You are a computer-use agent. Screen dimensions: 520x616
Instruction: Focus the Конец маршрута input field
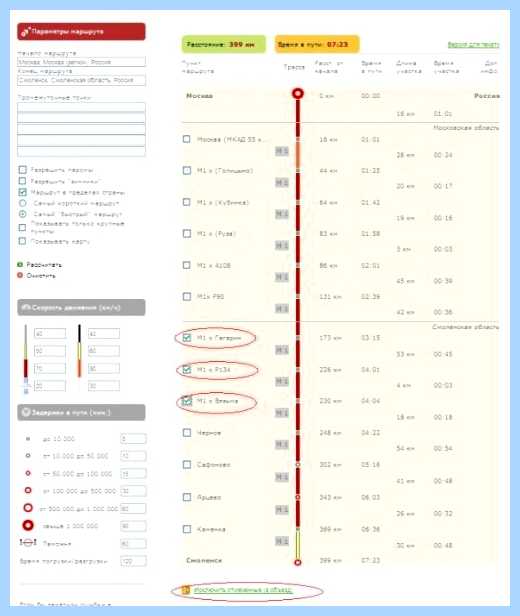pos(81,80)
